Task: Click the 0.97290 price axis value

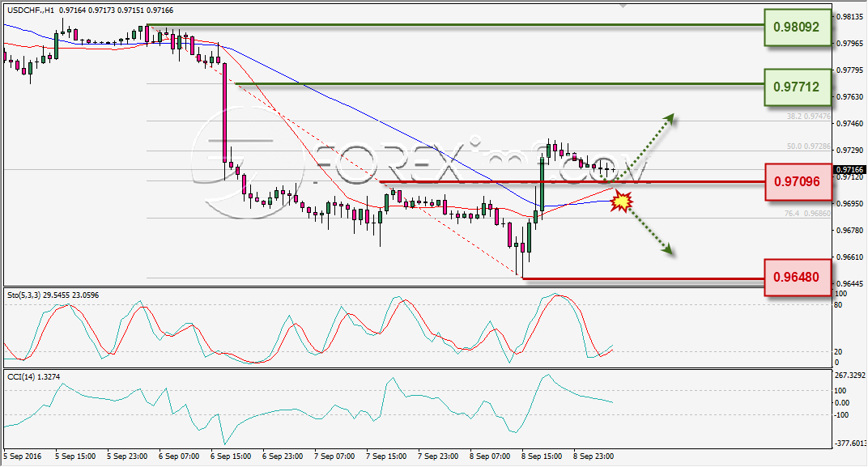Action: [850, 151]
